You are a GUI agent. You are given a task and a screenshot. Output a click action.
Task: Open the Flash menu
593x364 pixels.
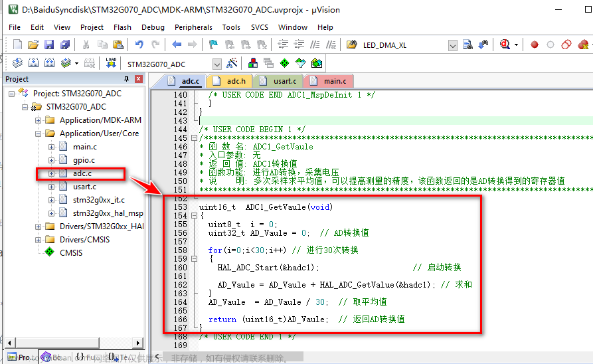coord(122,27)
